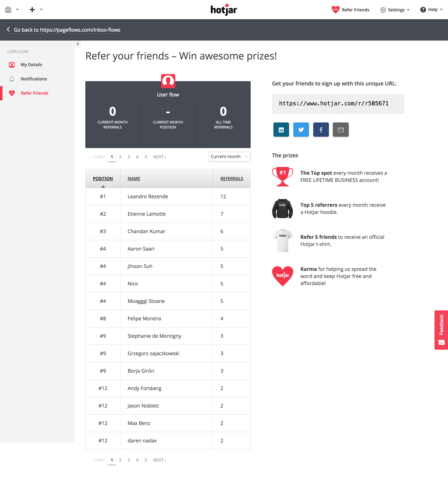Image resolution: width=448 pixels, height=483 pixels.
Task: Go to page 2 in top pagination
Action: [x=120, y=157]
